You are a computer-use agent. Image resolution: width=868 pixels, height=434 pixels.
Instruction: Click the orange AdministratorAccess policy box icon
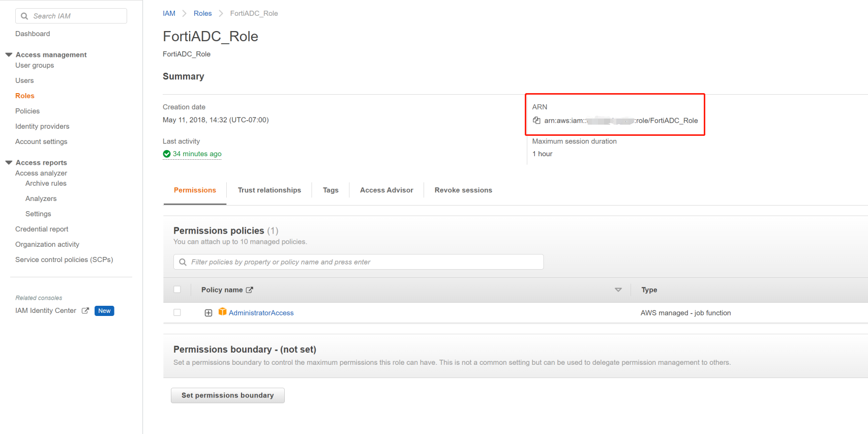[222, 312]
